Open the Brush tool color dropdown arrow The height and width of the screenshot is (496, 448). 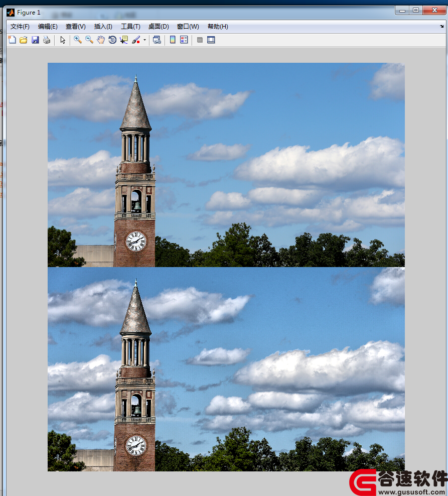tap(145, 40)
